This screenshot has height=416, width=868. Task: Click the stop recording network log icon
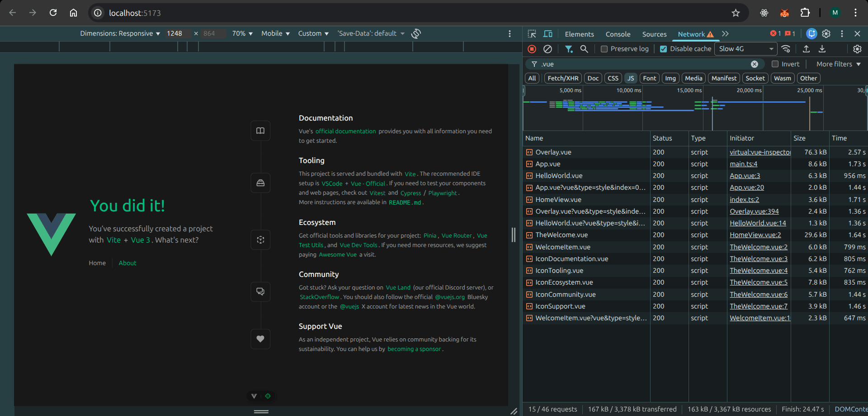click(532, 49)
